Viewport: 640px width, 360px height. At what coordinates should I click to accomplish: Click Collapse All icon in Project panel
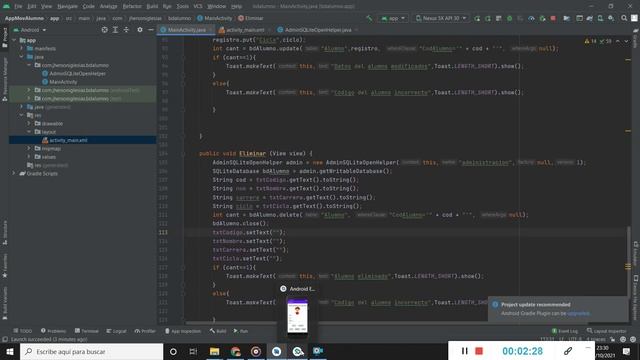pyautogui.click(x=126, y=30)
